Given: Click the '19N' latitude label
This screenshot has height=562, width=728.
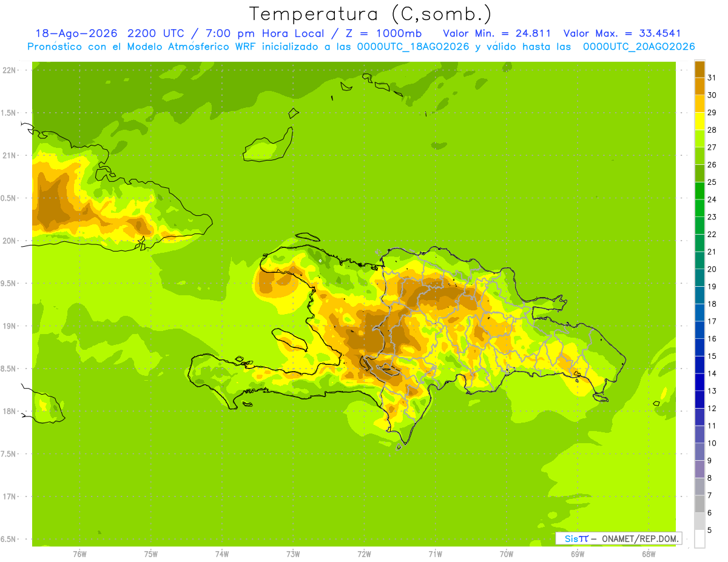Looking at the screenshot, I should point(9,326).
